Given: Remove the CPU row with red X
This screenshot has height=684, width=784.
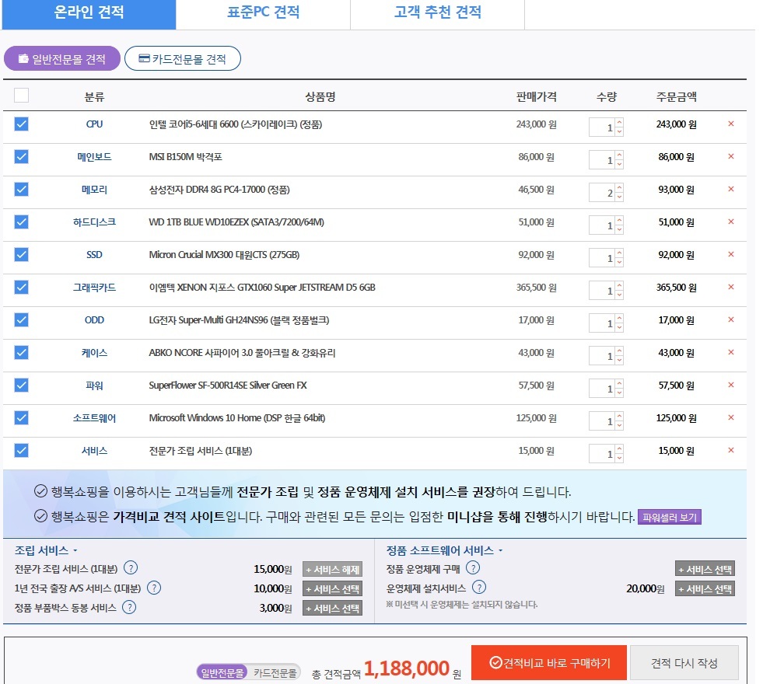Looking at the screenshot, I should click(730, 124).
